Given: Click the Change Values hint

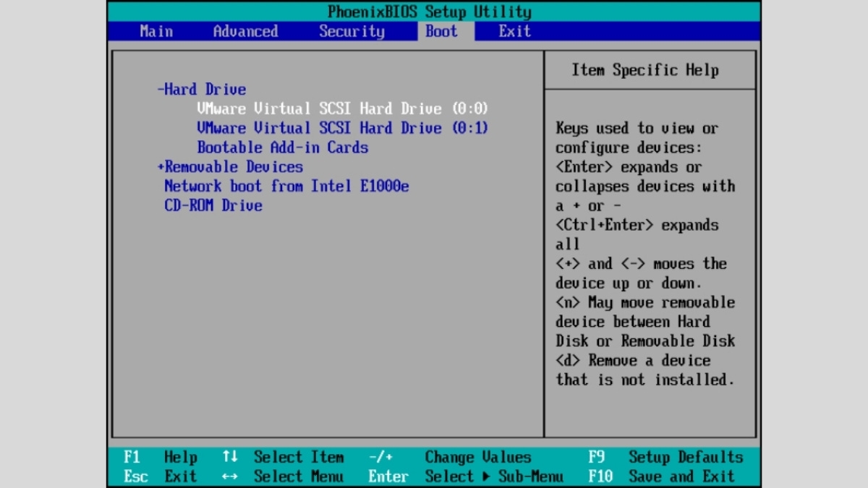Looking at the screenshot, I should [x=478, y=458].
